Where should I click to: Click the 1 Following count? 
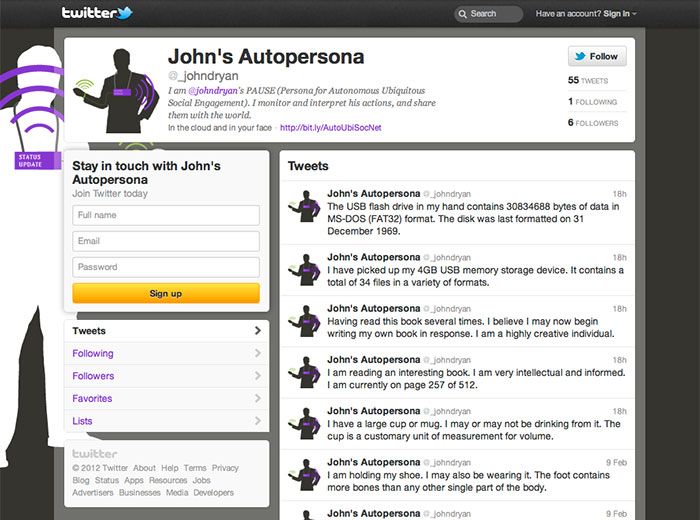[x=592, y=102]
